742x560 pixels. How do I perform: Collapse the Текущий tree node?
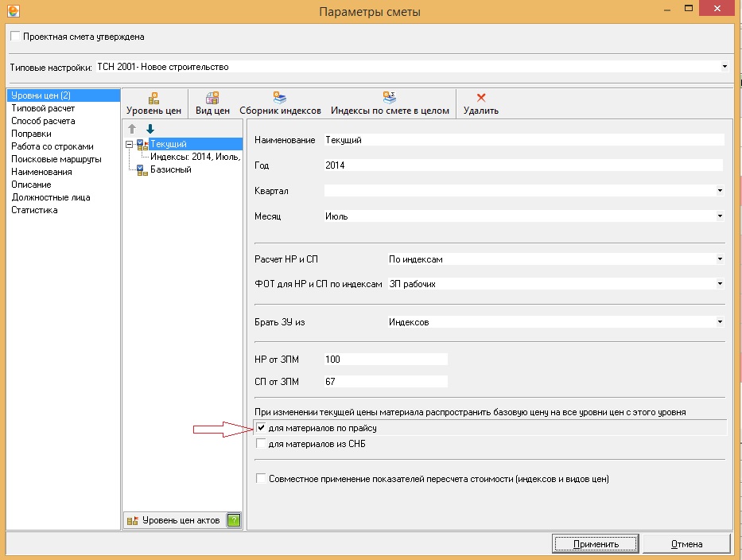click(x=129, y=144)
